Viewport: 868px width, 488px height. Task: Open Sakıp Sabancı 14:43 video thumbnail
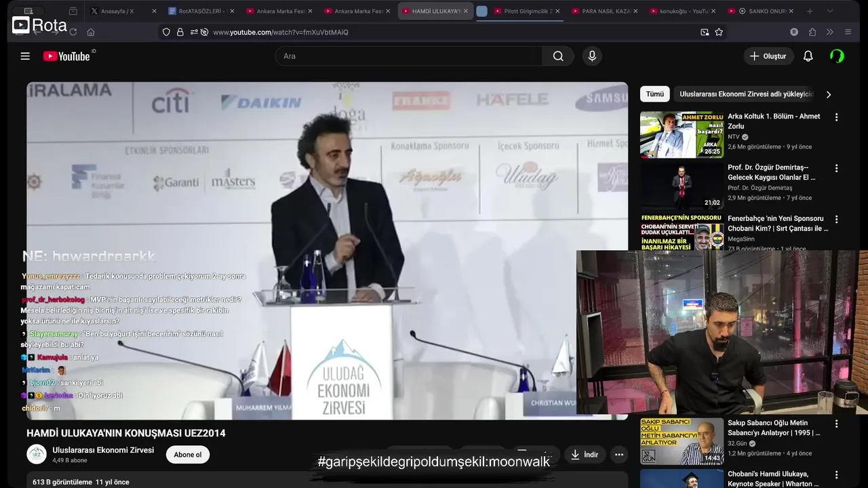pos(682,441)
